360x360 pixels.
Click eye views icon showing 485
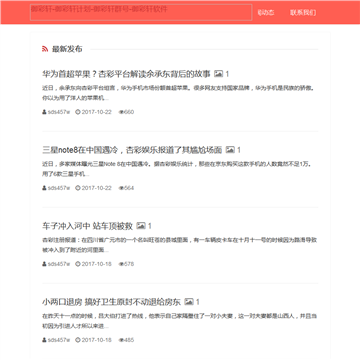pos(121,340)
